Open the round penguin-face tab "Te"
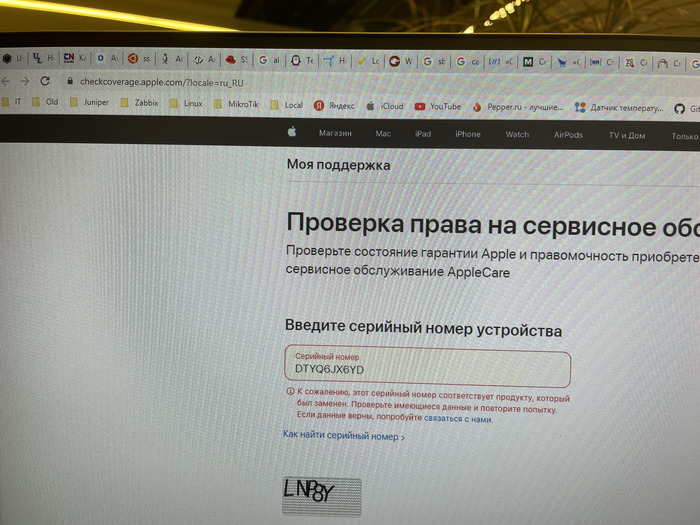 point(302,60)
